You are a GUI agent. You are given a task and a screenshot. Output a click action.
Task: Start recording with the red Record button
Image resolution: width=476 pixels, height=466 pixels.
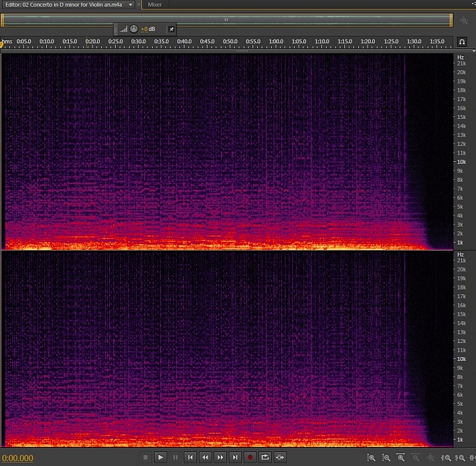250,457
